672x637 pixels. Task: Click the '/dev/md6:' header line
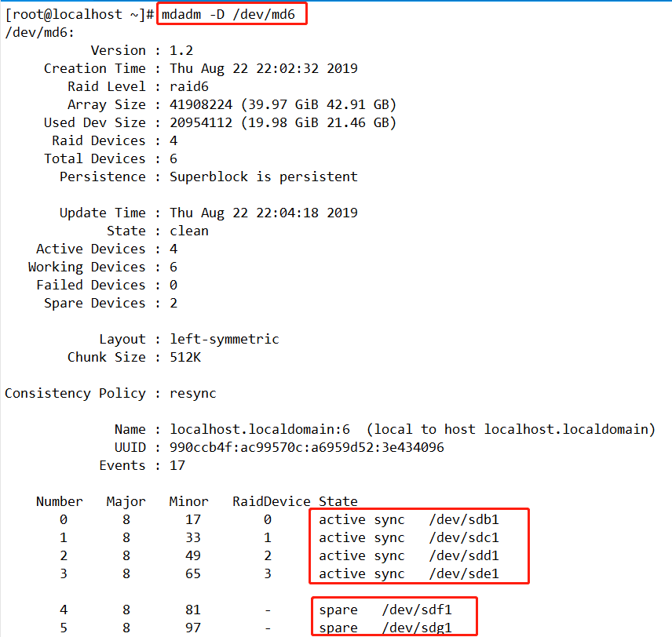tap(39, 33)
